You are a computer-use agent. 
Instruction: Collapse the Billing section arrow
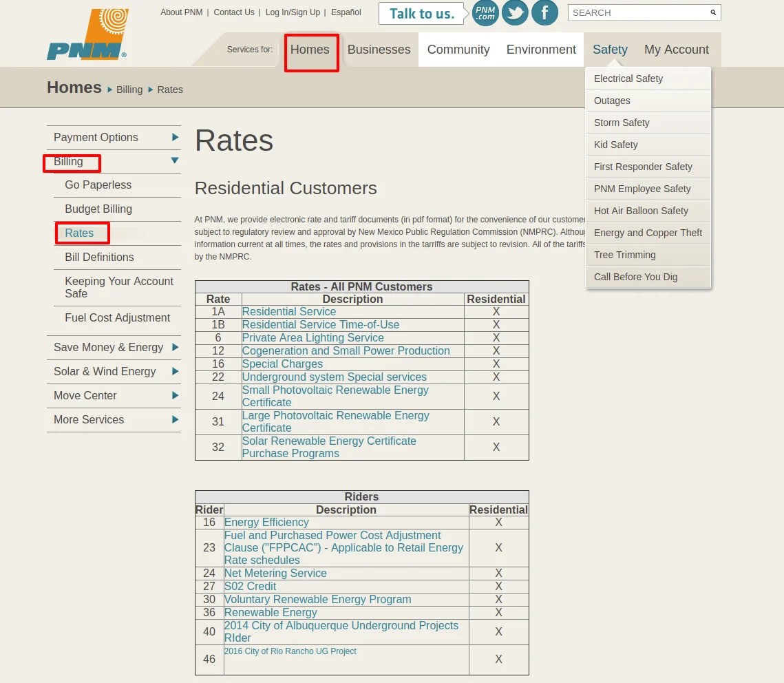[x=175, y=160]
